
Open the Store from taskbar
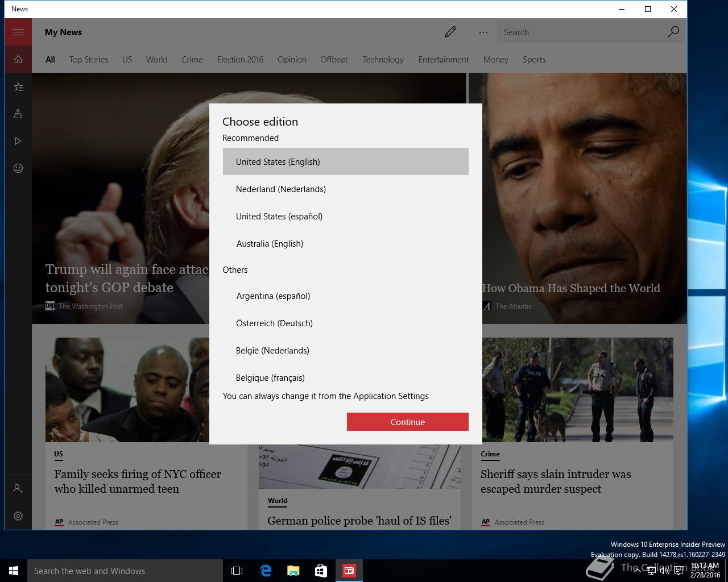pyautogui.click(x=321, y=571)
